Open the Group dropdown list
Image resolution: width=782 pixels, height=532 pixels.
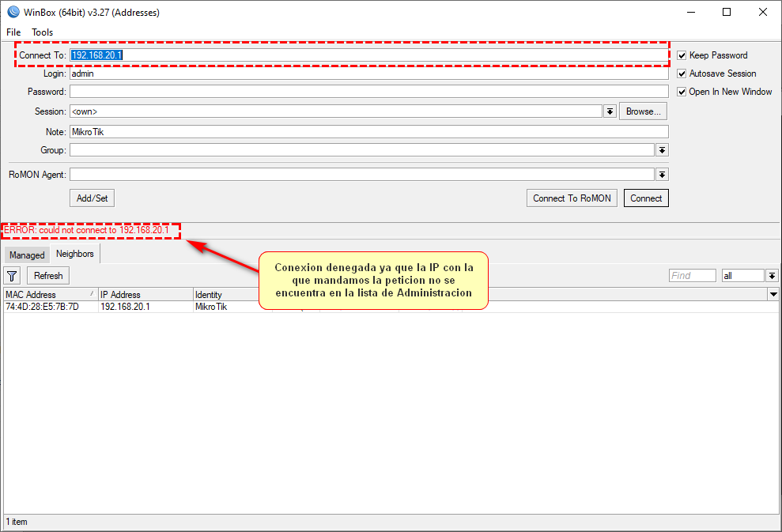662,150
